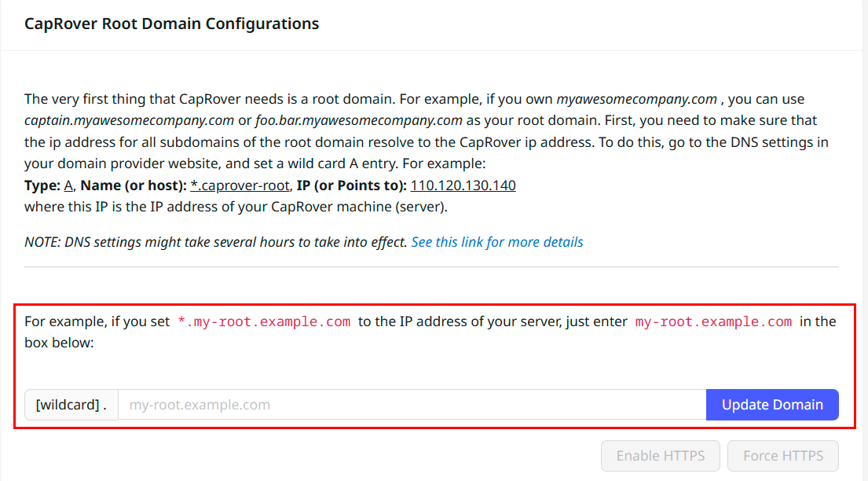The image size is (868, 481).
Task: Click the underlined *.caprover-root host value
Action: pos(240,185)
